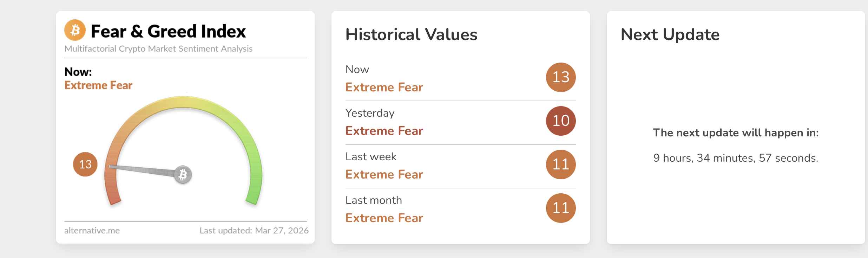Toggle the Last week row selection
Screen dimensions: 868x258
[x=460, y=165]
